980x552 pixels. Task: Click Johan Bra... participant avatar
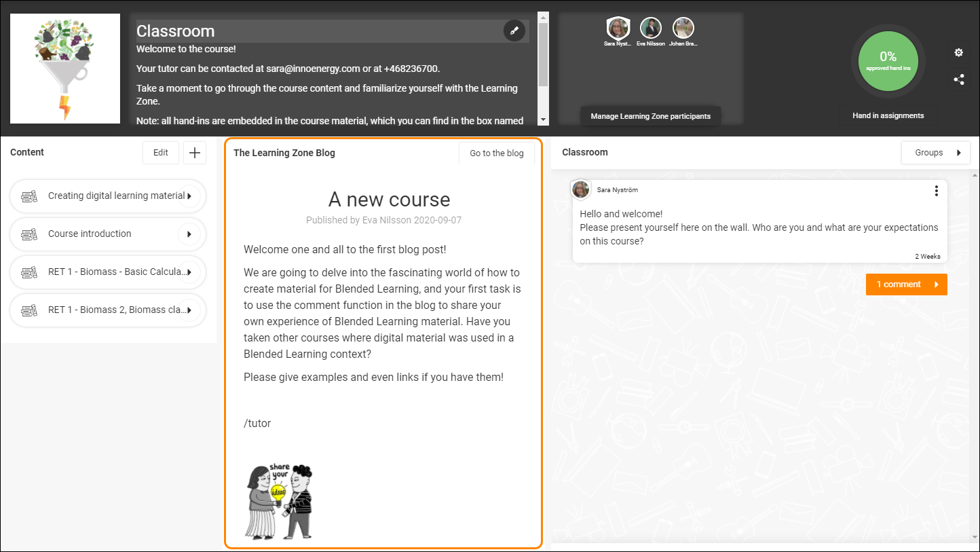pos(683,28)
